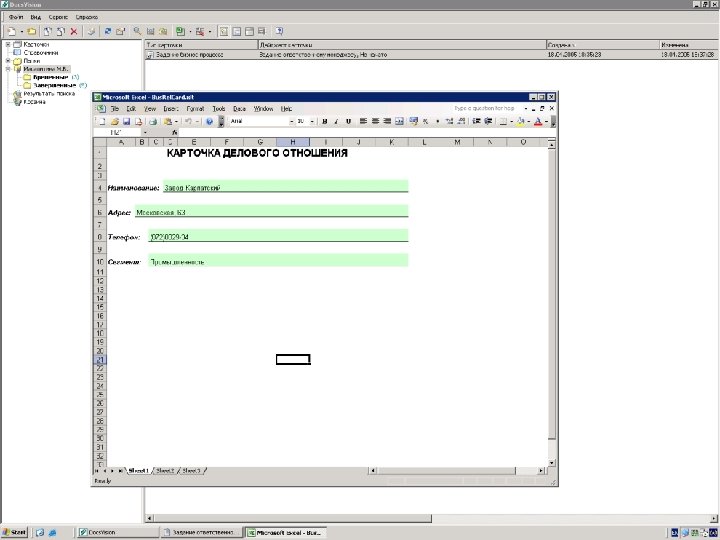The height and width of the screenshot is (540, 720).
Task: Switch to DocsVision taskbar button
Action: click(117, 532)
